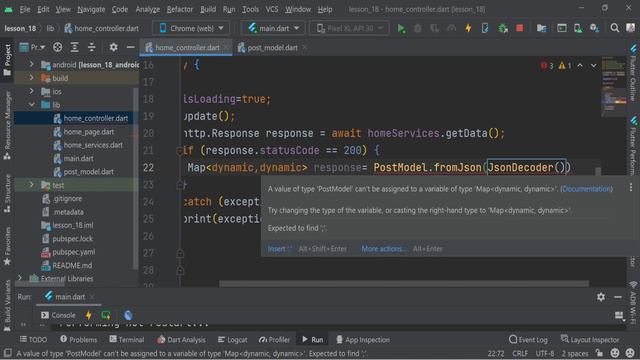Open the Profiler tool window

coord(274,340)
